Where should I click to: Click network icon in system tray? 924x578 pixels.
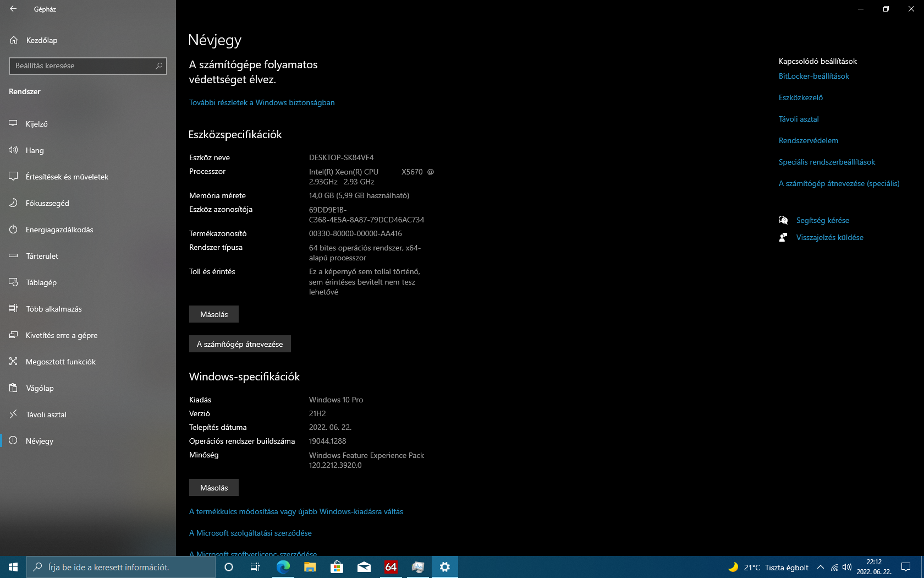pyautogui.click(x=834, y=568)
